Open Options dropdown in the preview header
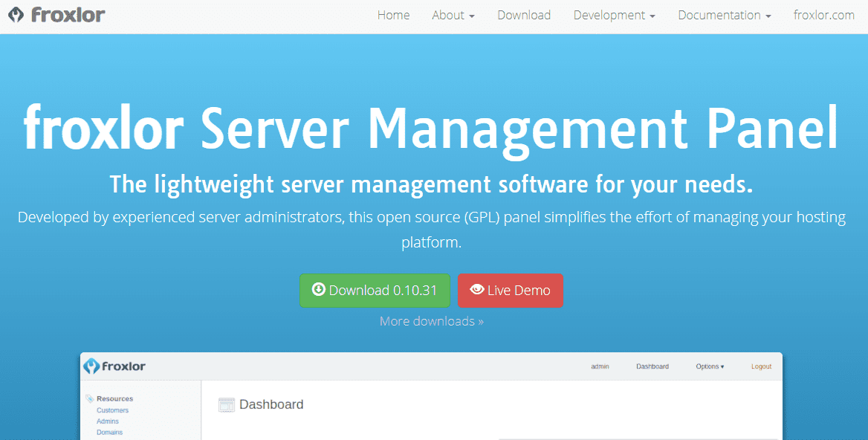This screenshot has height=440, width=868. (x=710, y=366)
